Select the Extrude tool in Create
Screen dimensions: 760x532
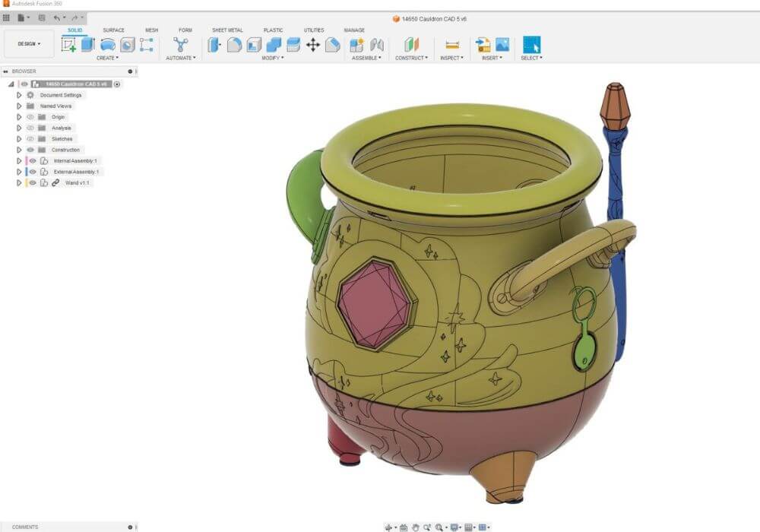(x=87, y=45)
